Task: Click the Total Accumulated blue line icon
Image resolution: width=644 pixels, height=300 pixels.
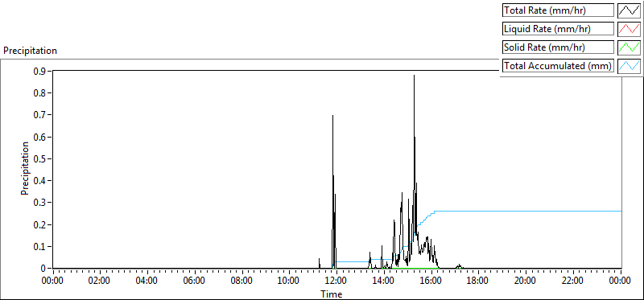Action: (x=630, y=66)
